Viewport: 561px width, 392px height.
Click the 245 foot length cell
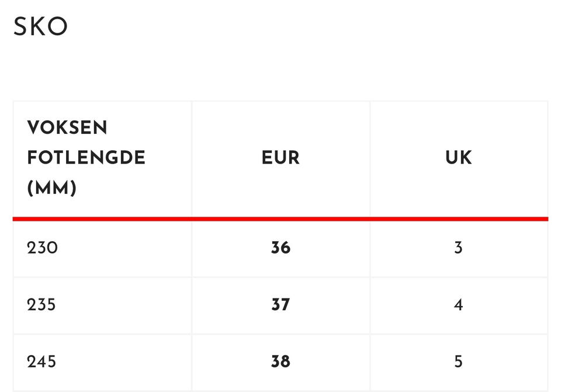point(41,362)
